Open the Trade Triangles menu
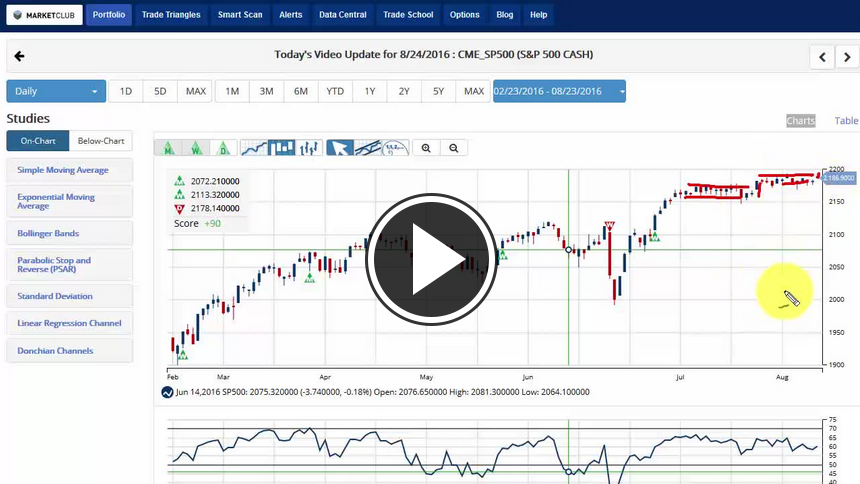This screenshot has width=860, height=484. 171,15
